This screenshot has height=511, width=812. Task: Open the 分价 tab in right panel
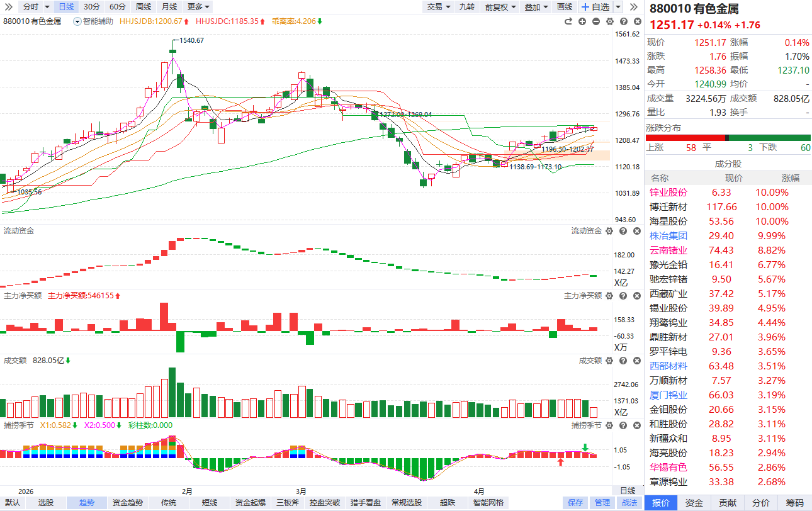coord(761,503)
